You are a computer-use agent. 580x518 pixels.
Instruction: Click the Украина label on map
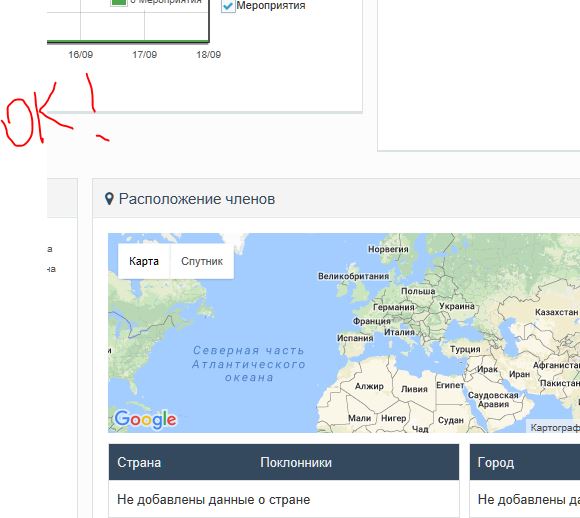coord(457,306)
